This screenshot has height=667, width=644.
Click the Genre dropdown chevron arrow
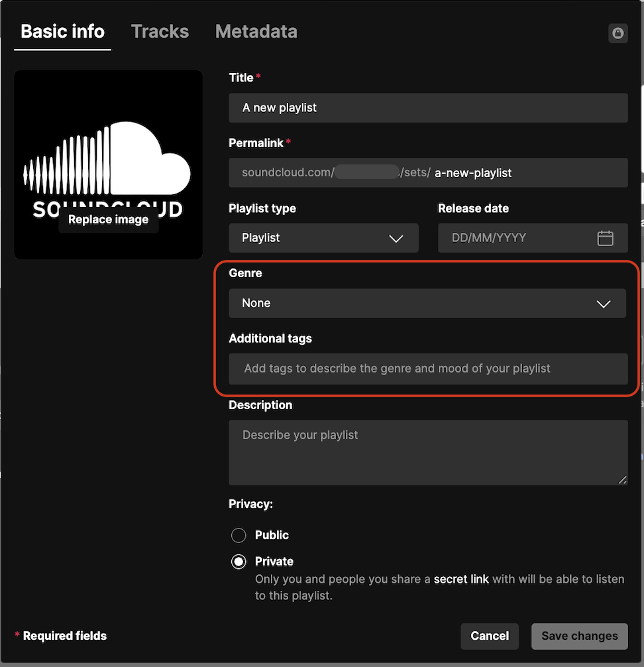coord(603,304)
